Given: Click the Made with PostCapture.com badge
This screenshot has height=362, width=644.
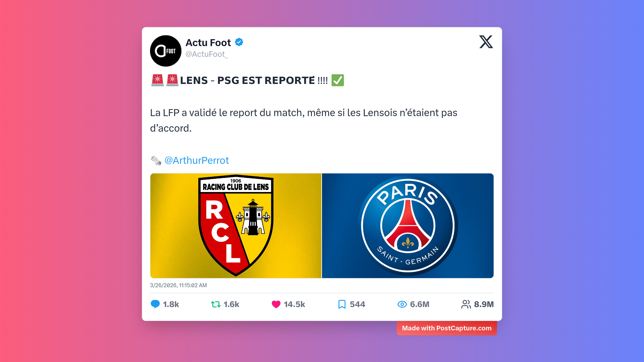Looking at the screenshot, I should (447, 328).
